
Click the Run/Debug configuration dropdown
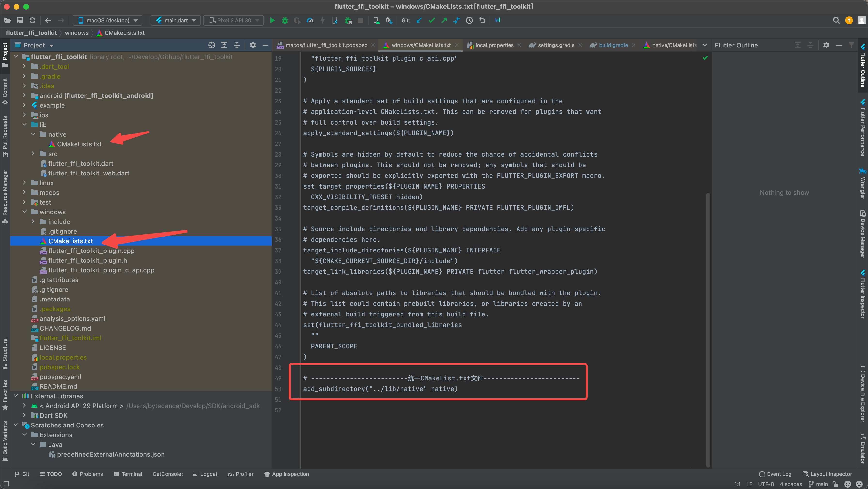pos(175,21)
